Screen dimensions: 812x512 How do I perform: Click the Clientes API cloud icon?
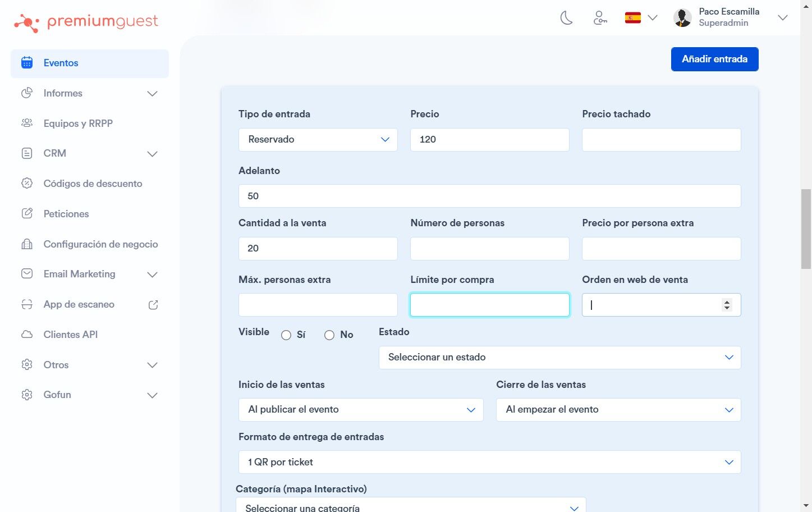coord(27,335)
